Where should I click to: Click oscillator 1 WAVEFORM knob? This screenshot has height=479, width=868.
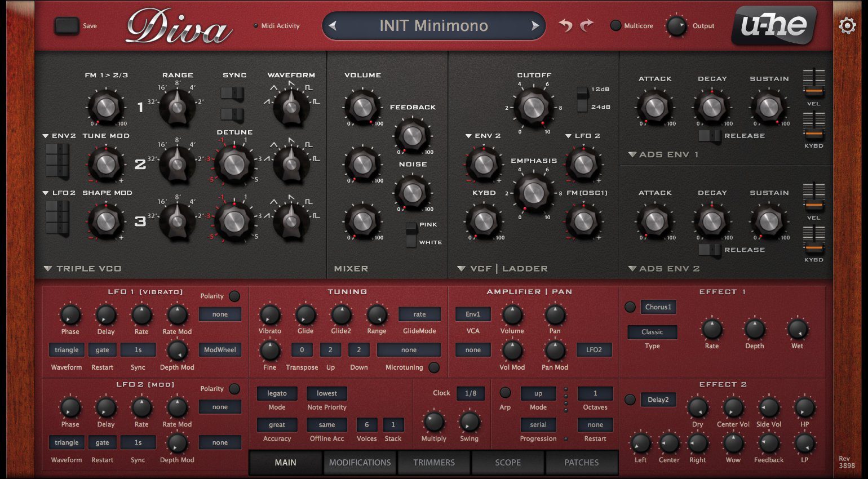click(x=291, y=106)
